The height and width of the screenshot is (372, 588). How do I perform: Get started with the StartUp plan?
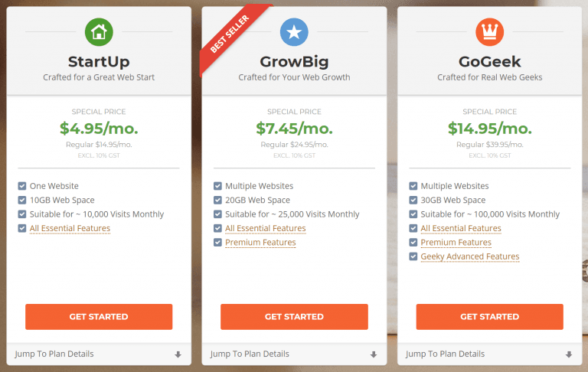[99, 317]
